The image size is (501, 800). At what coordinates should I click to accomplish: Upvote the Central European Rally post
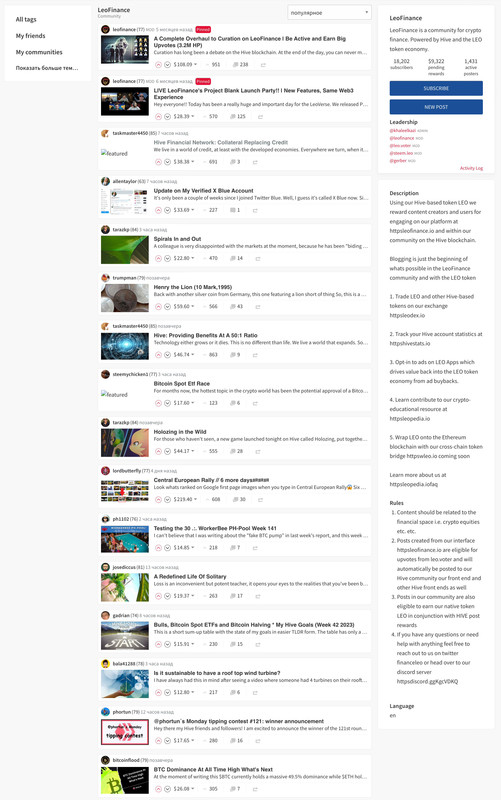[158, 499]
